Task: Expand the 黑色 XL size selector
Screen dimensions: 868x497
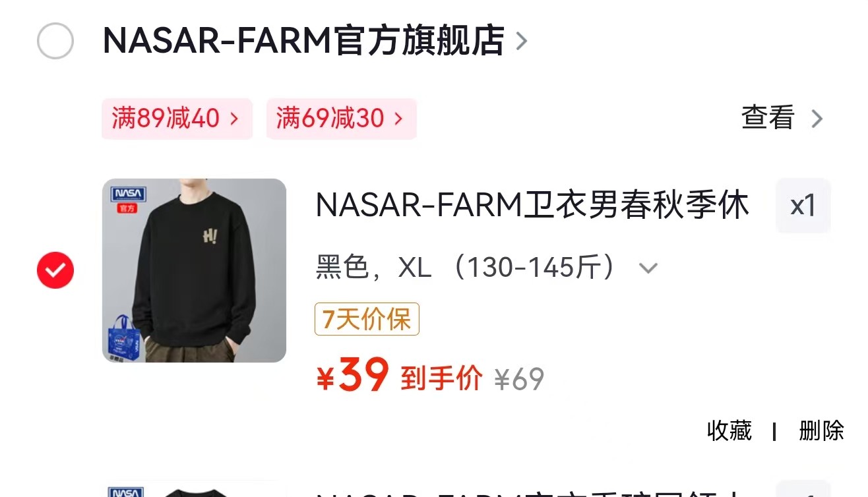Action: point(487,268)
